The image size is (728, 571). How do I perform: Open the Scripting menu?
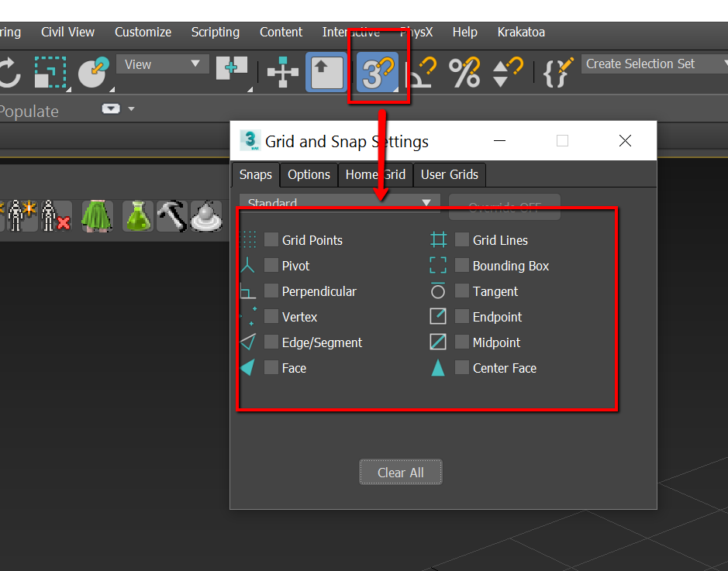(x=216, y=32)
